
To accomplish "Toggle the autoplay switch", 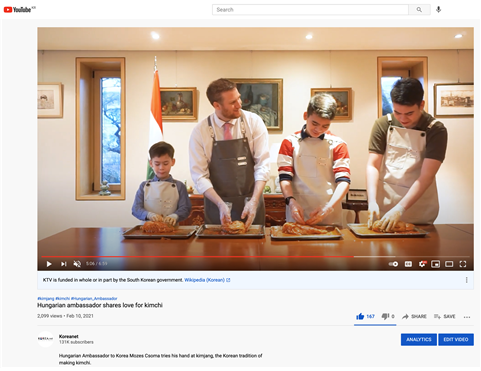I will pyautogui.click(x=393, y=264).
